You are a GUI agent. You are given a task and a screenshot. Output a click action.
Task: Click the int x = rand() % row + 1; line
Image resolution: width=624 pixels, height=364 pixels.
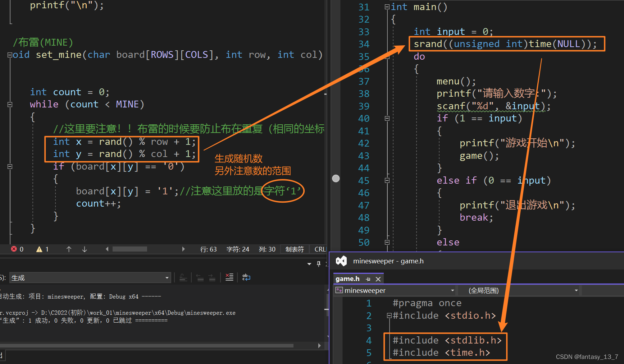pos(124,142)
